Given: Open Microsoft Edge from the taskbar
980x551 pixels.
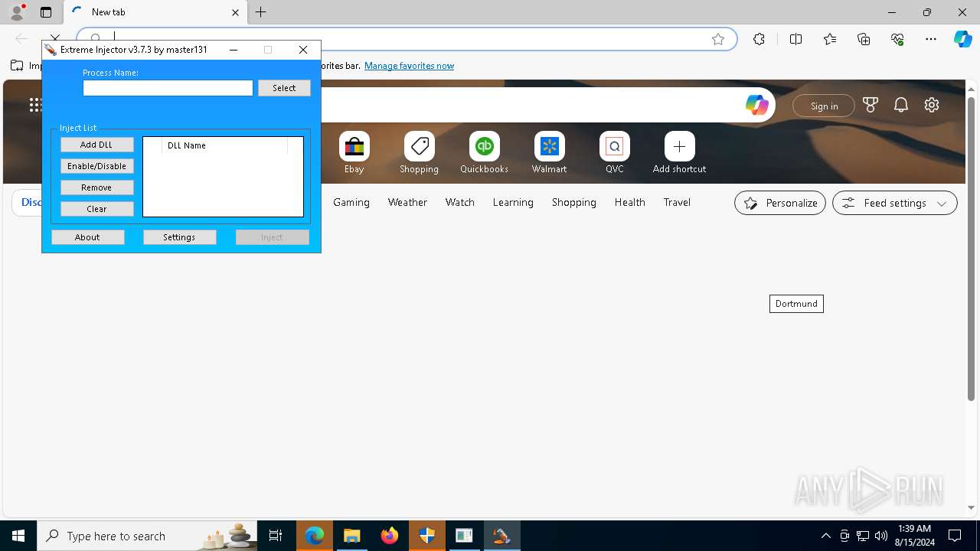Looking at the screenshot, I should [x=315, y=536].
